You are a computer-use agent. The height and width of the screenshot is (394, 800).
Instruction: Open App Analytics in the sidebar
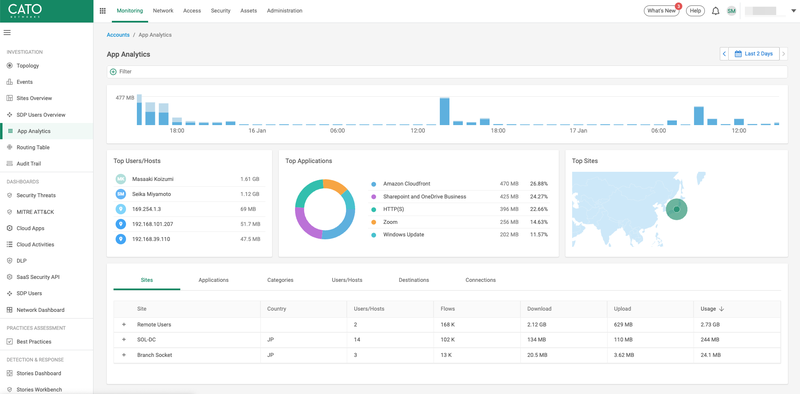click(46, 131)
